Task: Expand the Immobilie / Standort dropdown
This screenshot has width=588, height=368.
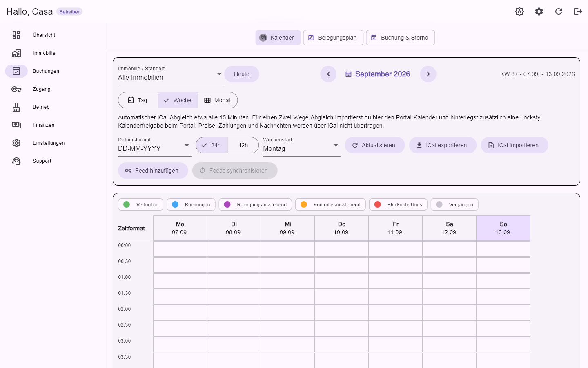Action: tap(171, 74)
